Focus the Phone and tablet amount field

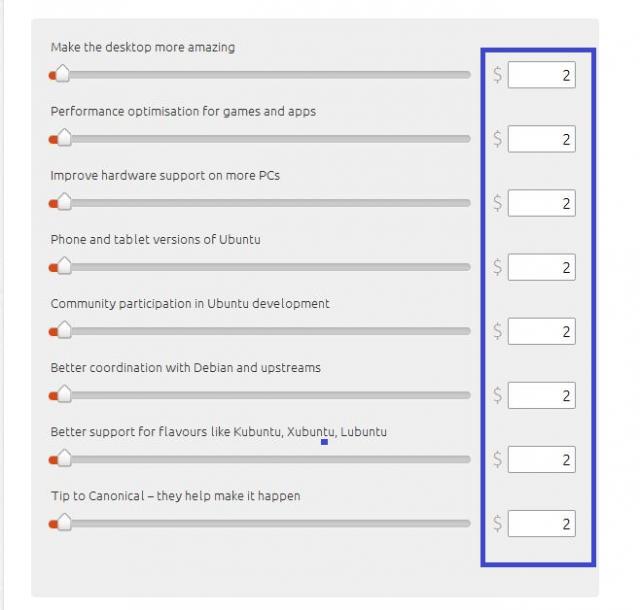[541, 267]
